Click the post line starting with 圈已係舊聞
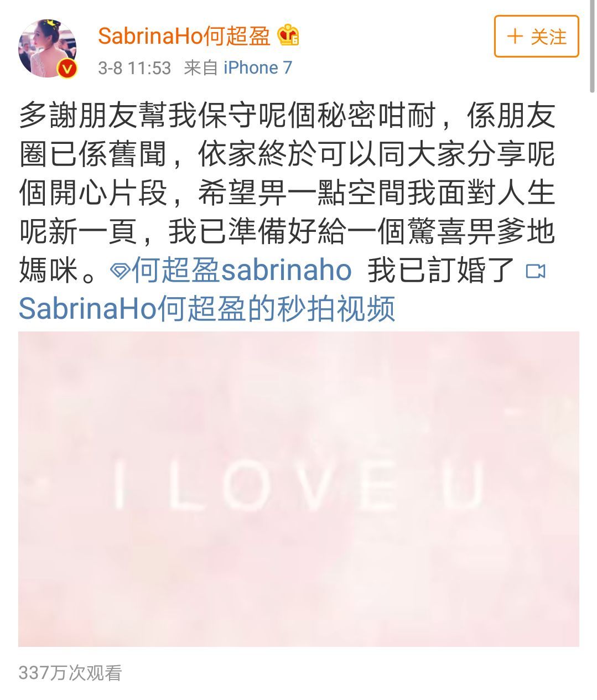Screen dimensions: 597x700 287,155
